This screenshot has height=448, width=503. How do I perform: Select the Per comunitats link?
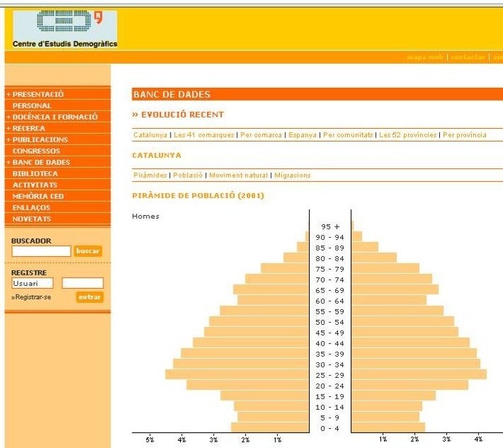pos(348,135)
